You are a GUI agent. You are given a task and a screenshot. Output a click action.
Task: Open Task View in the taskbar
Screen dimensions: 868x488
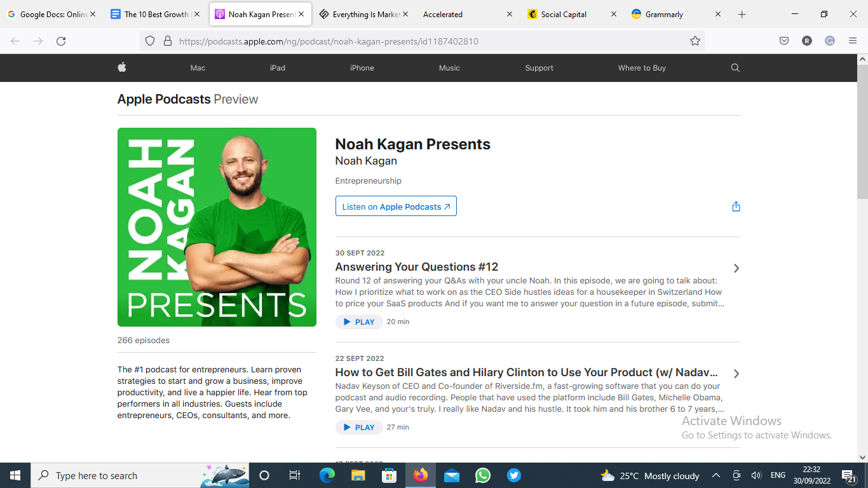[295, 475]
